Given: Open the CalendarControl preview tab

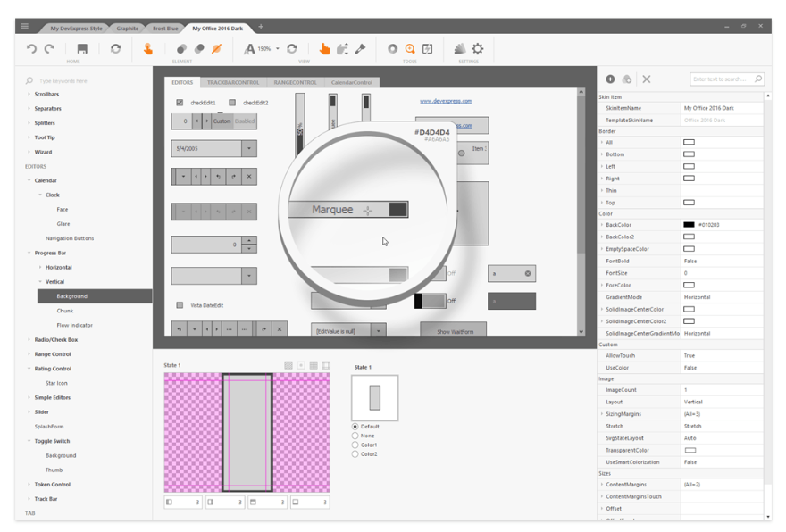Looking at the screenshot, I should [x=352, y=82].
